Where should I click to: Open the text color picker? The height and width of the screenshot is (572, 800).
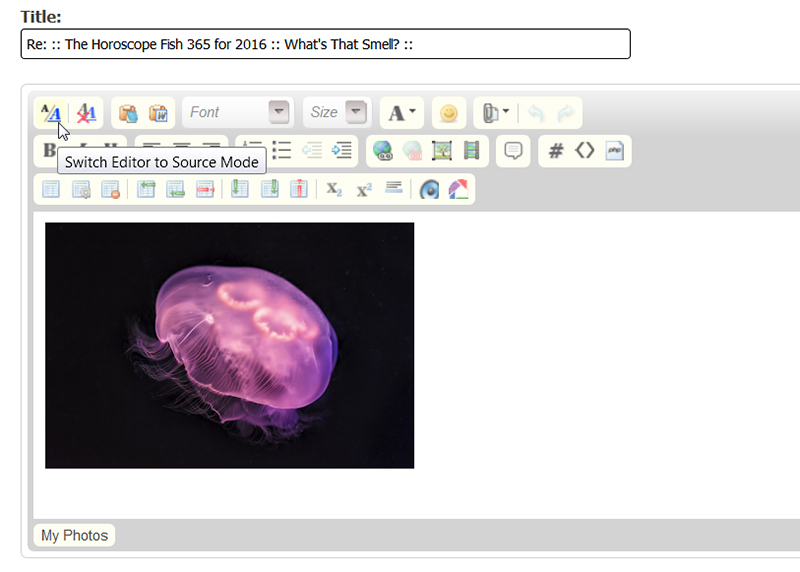tap(403, 113)
